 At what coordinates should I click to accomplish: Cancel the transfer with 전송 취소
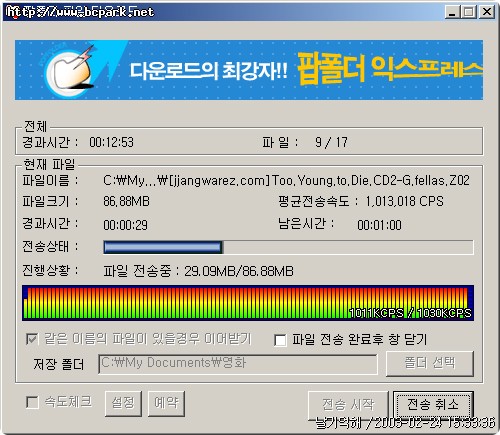click(x=433, y=404)
